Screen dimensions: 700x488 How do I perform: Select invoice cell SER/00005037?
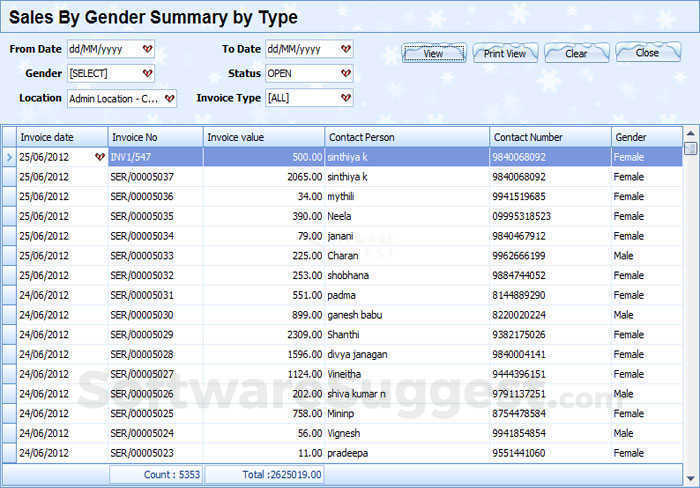(156, 177)
